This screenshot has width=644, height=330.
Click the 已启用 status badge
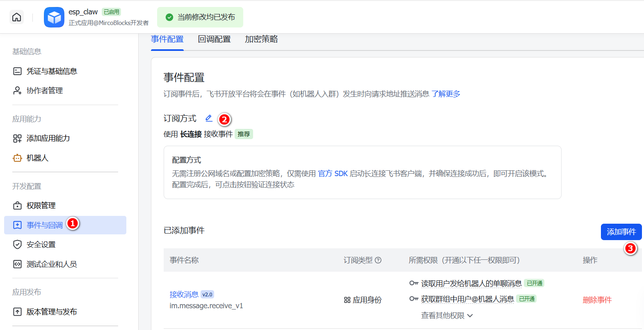click(111, 12)
